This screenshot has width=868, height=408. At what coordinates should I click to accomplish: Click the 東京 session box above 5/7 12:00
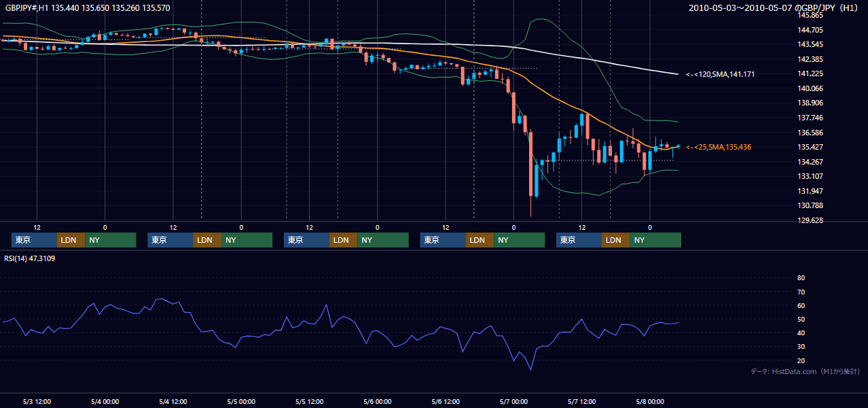coord(579,240)
